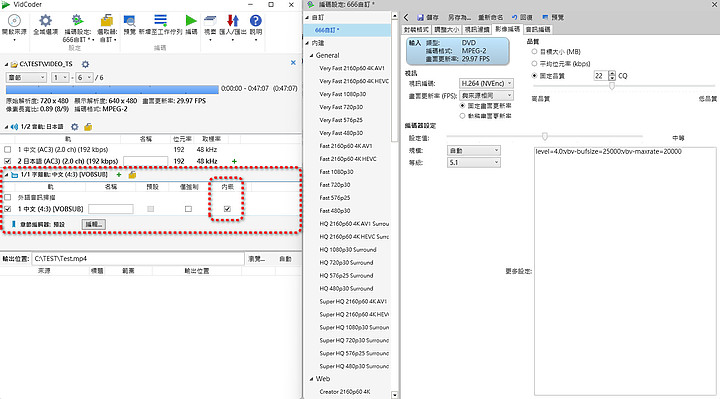Click the constant quality slider handle
Image resolution: width=720 pixels, height=399 pixels.
coord(612,86)
